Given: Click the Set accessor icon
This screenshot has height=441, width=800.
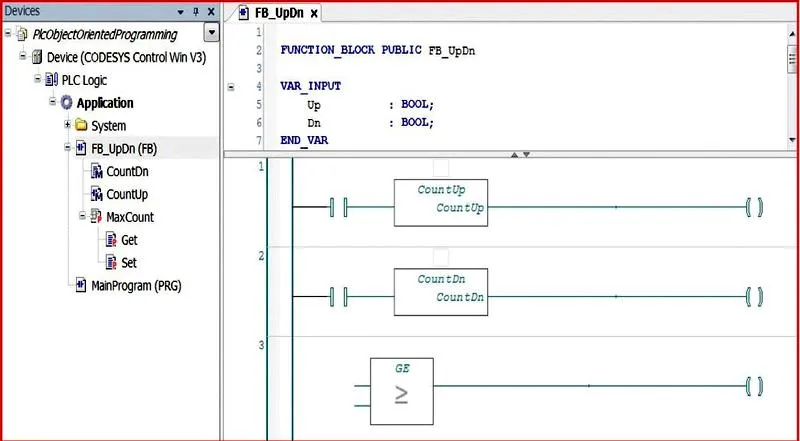Looking at the screenshot, I should coord(112,262).
